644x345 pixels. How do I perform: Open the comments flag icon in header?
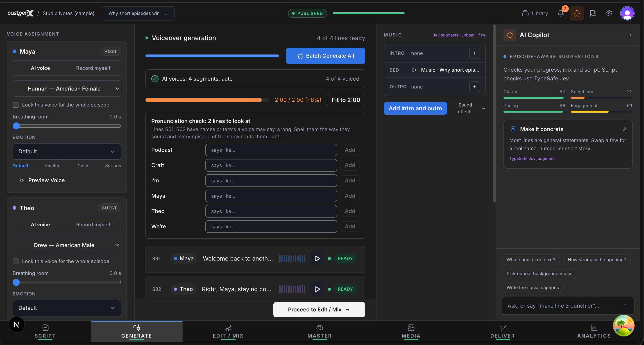[x=593, y=13]
